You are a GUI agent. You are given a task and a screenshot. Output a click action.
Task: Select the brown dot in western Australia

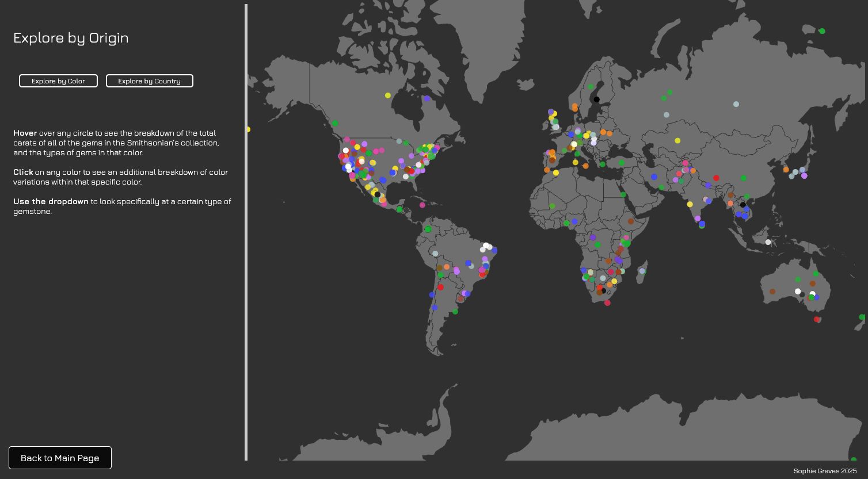pyautogui.click(x=772, y=292)
